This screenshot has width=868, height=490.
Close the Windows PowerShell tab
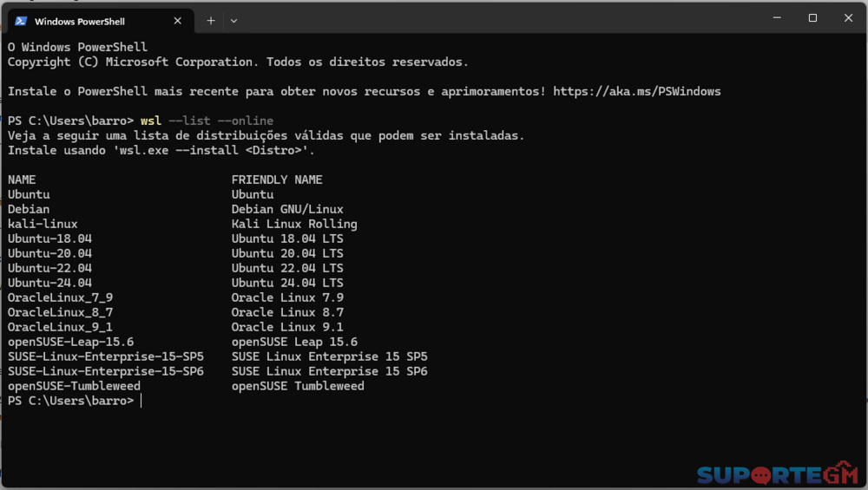pyautogui.click(x=178, y=21)
